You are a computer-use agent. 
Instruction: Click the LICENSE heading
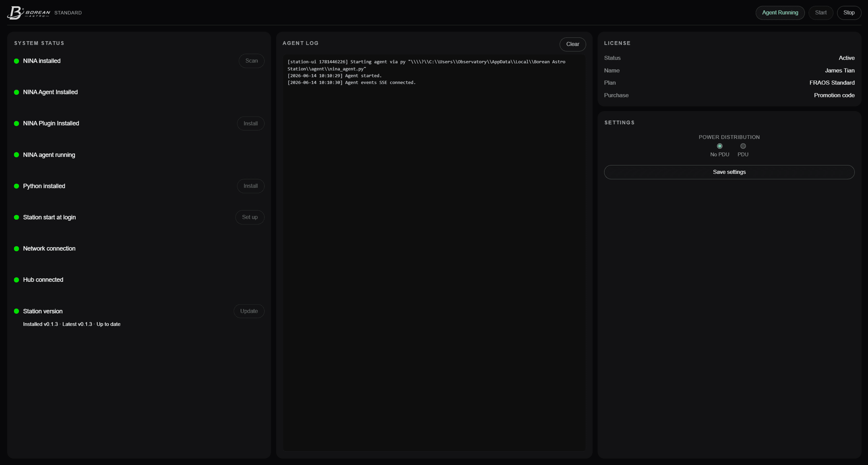[617, 43]
